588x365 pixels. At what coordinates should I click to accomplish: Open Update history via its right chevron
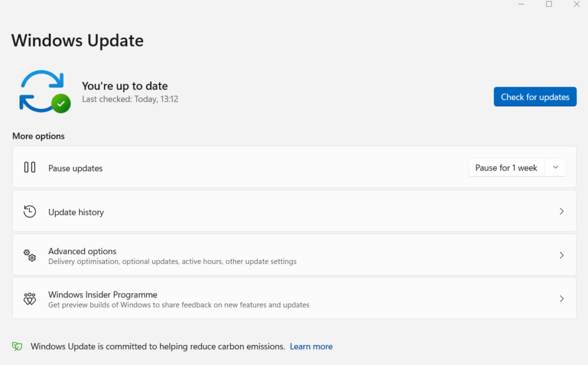[562, 211]
